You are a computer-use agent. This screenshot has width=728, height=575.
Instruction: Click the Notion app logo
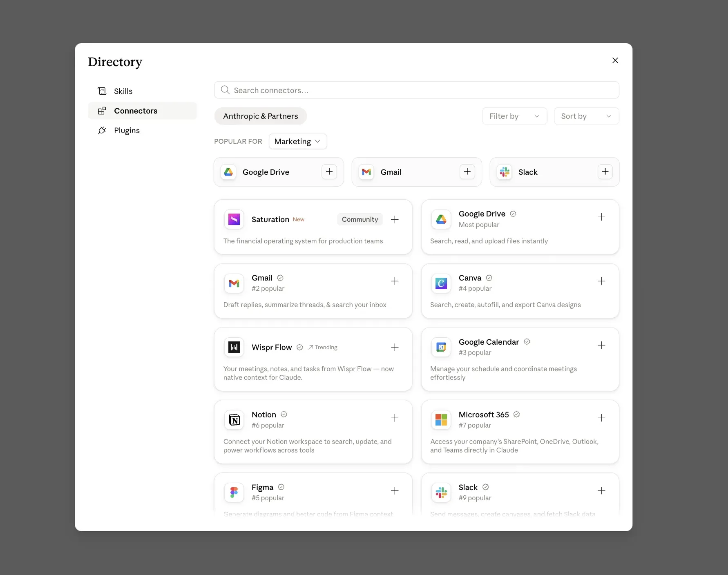click(x=234, y=420)
